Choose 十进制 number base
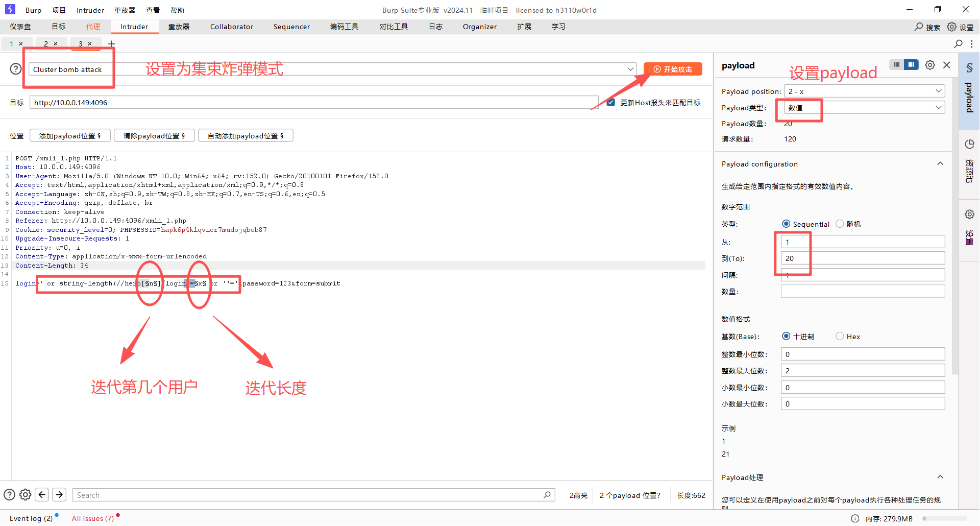 click(786, 336)
